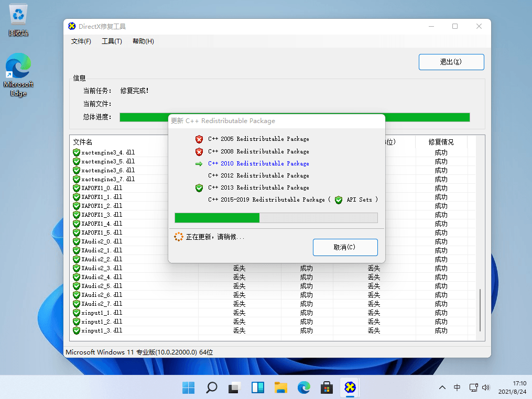Click the 正在更新，请稍候 status text

pyautogui.click(x=215, y=237)
